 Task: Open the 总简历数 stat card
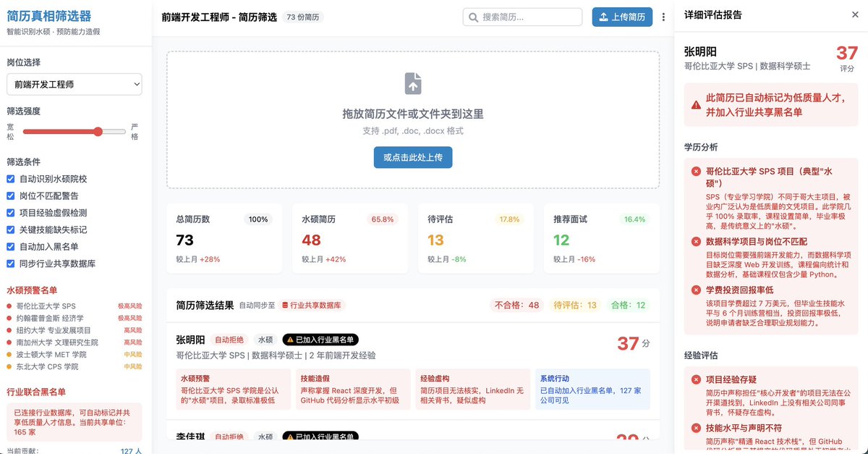[224, 238]
